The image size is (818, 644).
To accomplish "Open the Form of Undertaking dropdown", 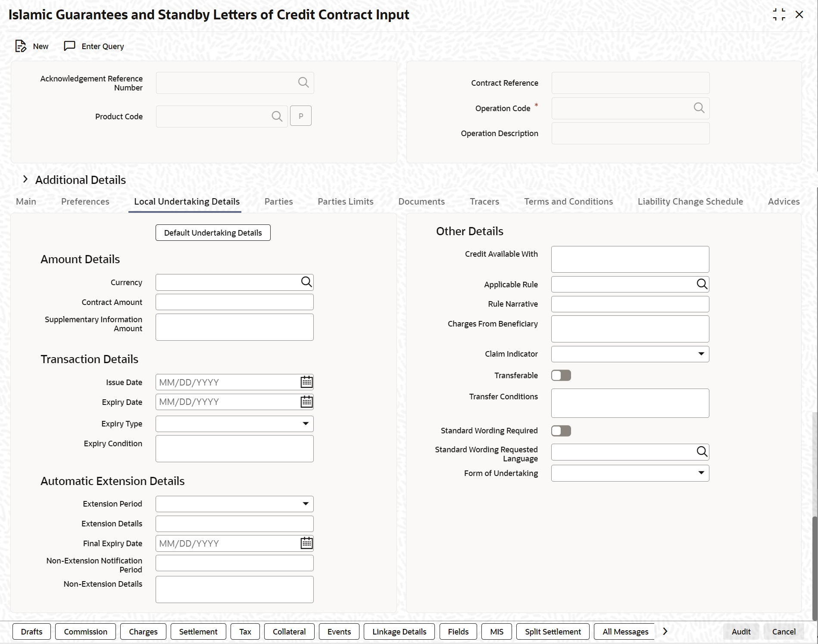I will (630, 473).
